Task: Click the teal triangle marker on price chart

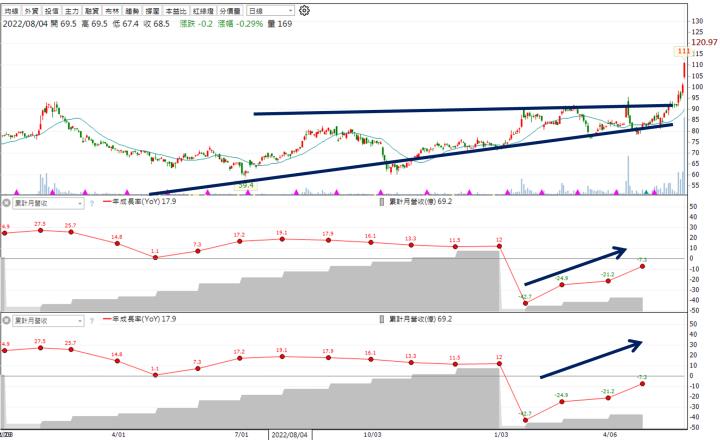Action: click(647, 192)
